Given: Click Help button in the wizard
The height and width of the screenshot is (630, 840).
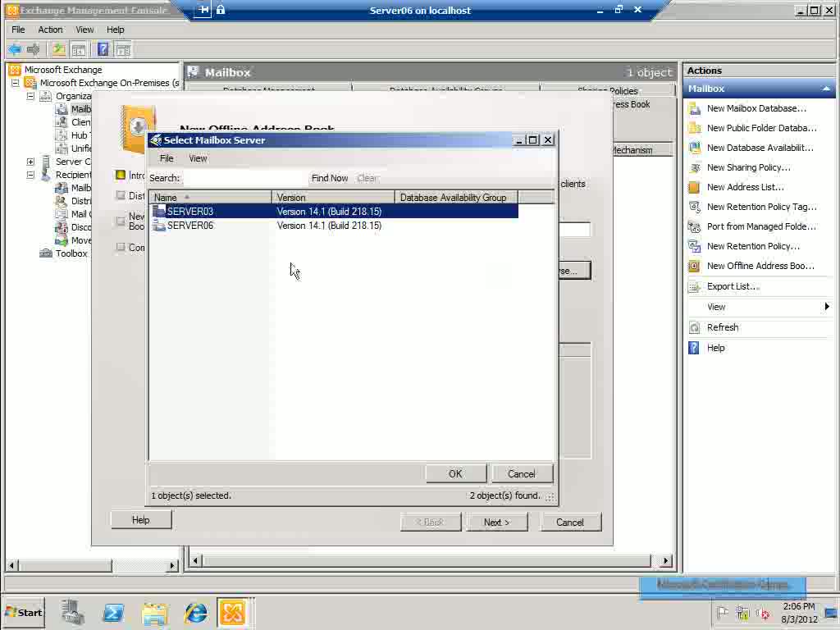Looking at the screenshot, I should tap(141, 520).
